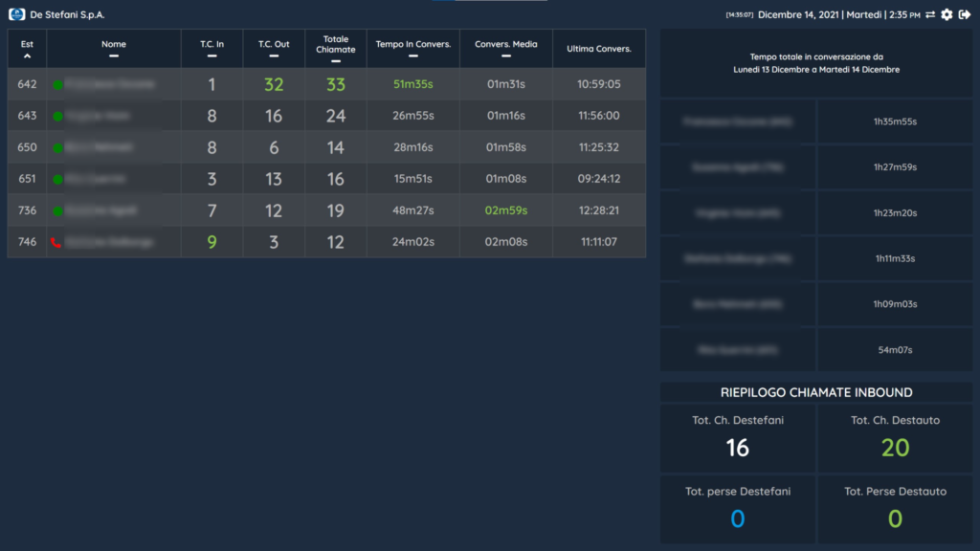Toggle Est column sort arrow
Image resolution: width=980 pixels, height=551 pixels.
click(x=27, y=56)
